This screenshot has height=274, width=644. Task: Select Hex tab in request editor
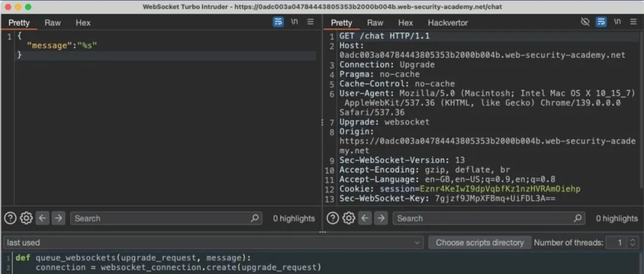405,23
